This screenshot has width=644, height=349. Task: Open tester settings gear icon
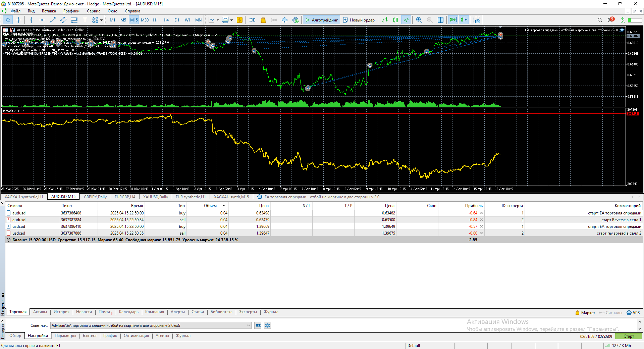267,326
